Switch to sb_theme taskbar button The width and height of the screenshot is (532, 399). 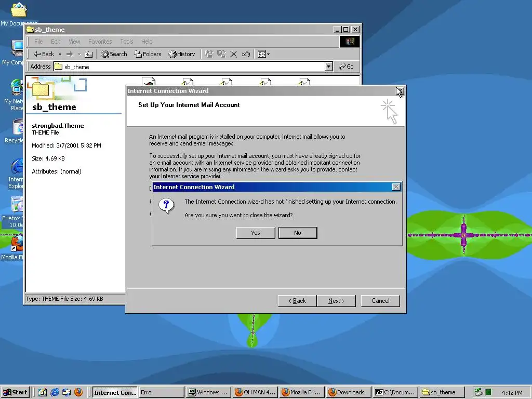(x=443, y=392)
